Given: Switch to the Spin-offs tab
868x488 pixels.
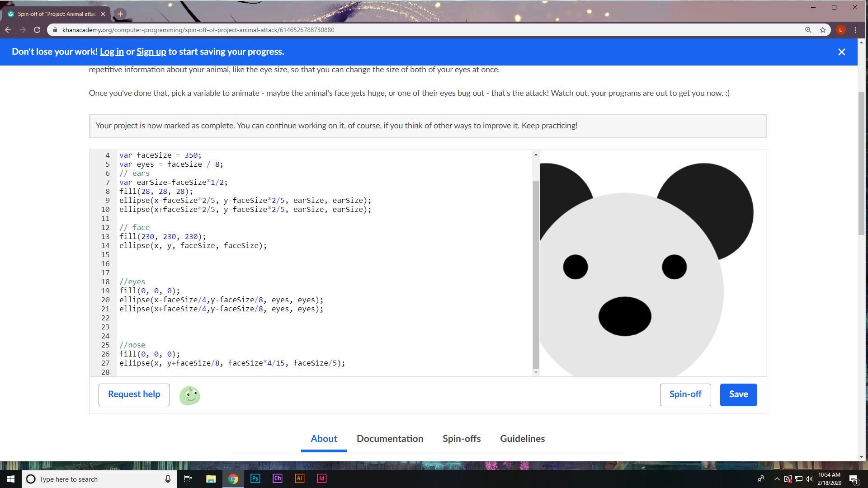Looking at the screenshot, I should 462,439.
